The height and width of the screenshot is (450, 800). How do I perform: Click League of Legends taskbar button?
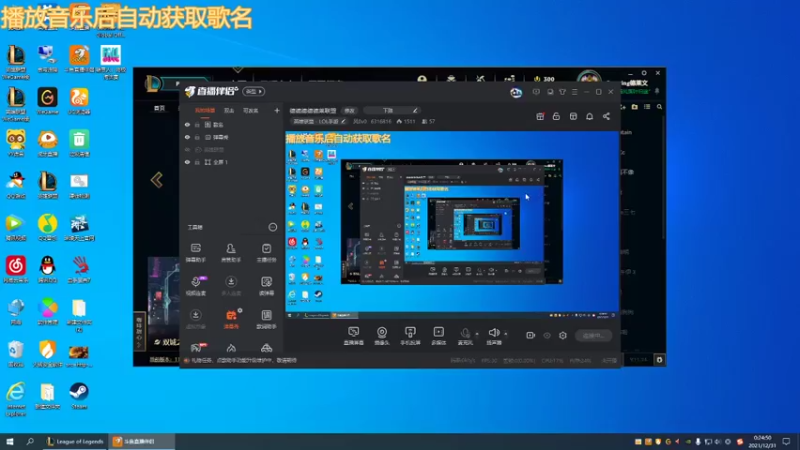[75, 441]
